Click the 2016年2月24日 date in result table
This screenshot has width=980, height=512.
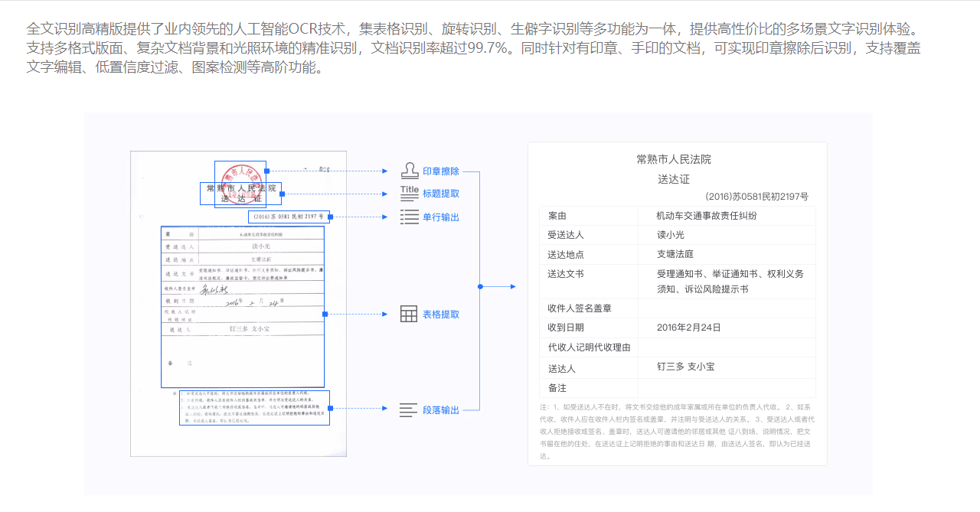click(x=689, y=328)
